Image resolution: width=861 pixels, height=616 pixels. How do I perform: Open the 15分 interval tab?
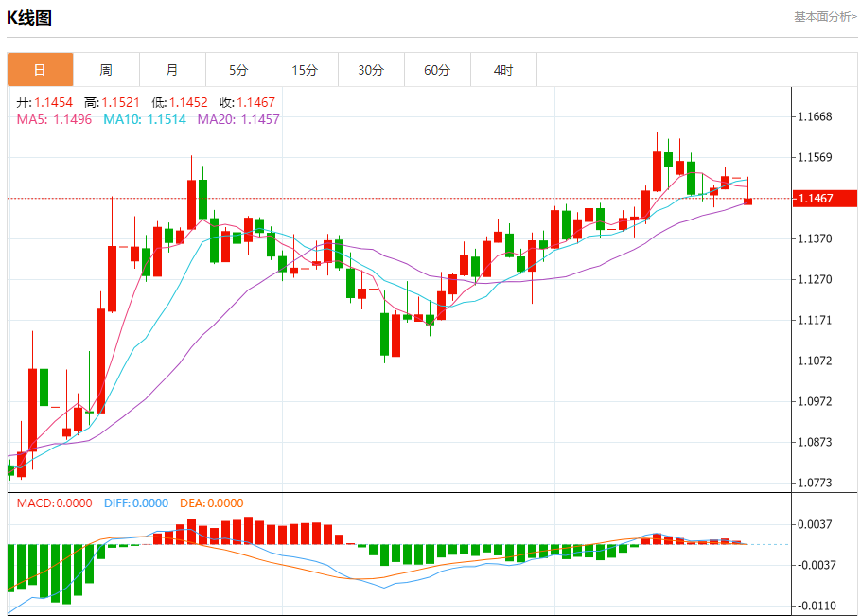pos(305,70)
